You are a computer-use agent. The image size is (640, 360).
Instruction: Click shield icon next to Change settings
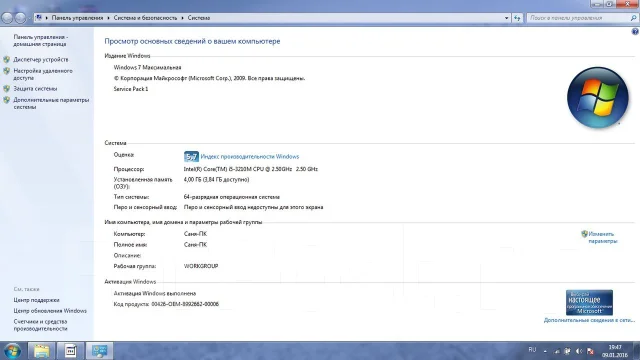584,234
